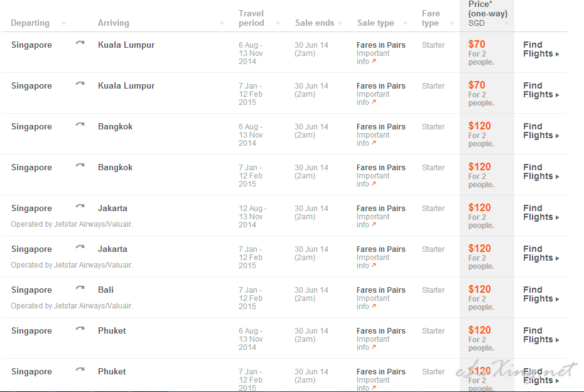This screenshot has height=392, width=584.
Task: Click the Fare type header sort arrow
Action: point(452,24)
